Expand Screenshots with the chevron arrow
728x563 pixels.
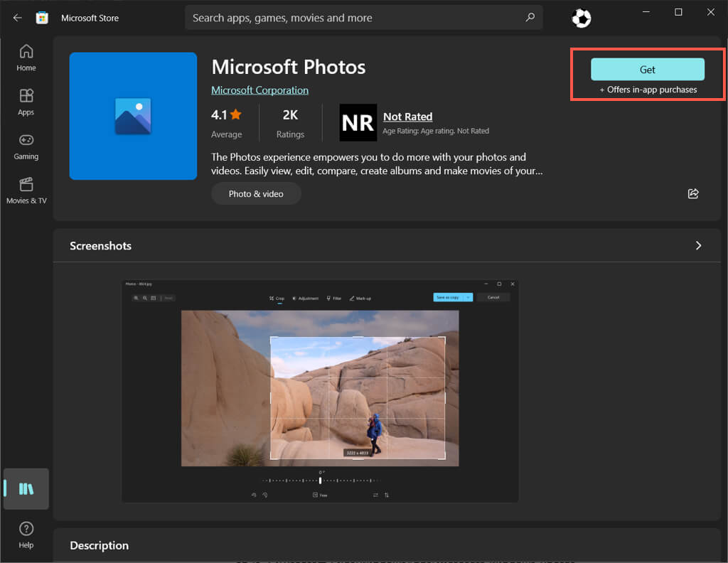(x=698, y=245)
